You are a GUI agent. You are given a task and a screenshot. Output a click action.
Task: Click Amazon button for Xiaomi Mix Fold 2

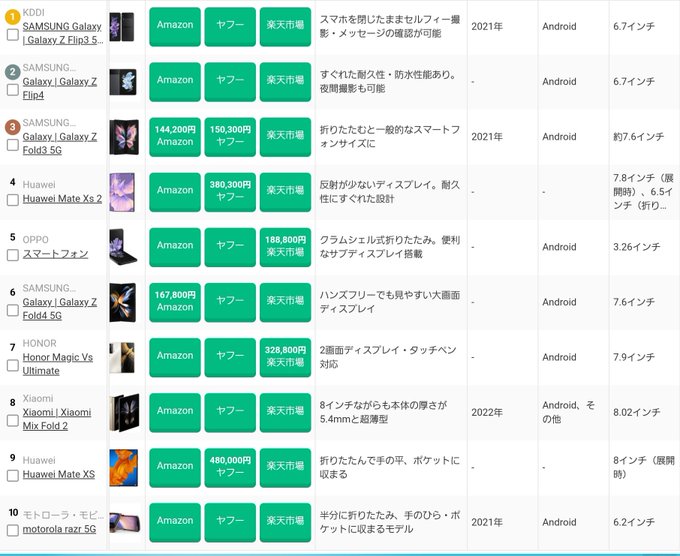point(175,412)
